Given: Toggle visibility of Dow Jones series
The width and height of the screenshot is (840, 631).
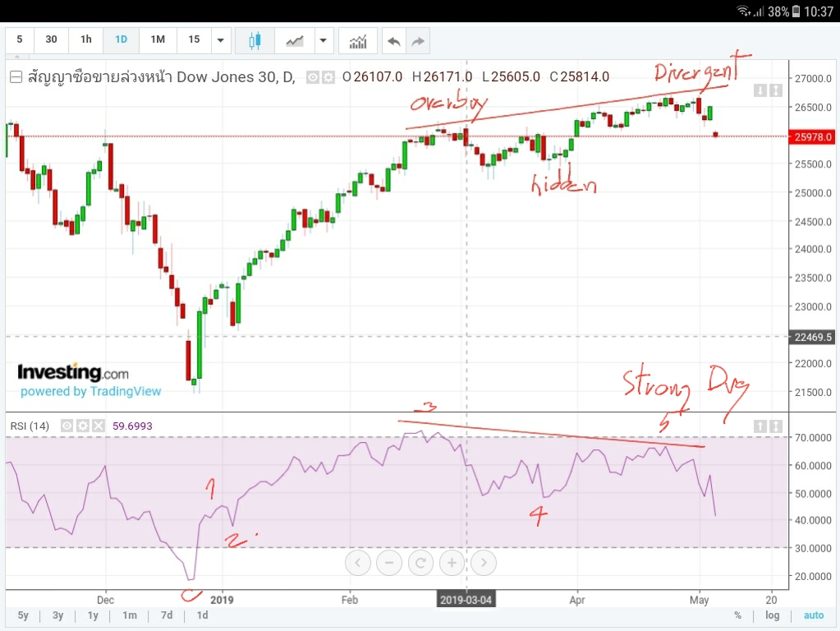Looking at the screenshot, I should pyautogui.click(x=312, y=78).
